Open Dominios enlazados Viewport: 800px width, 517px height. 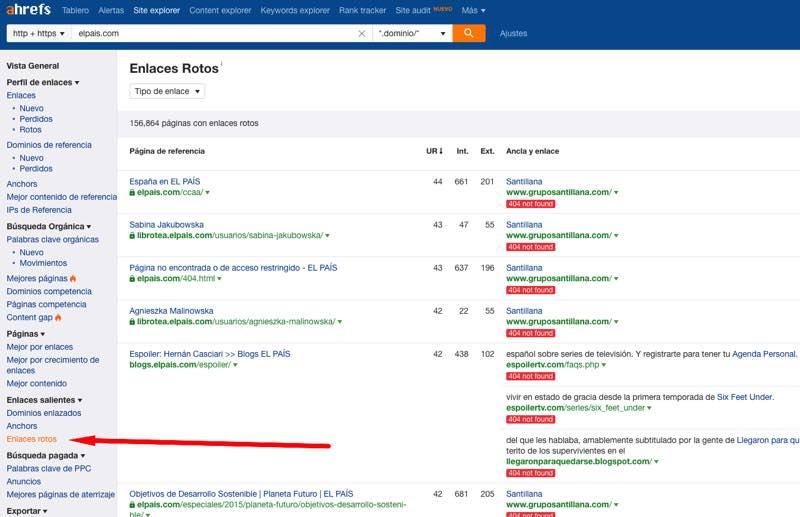pyautogui.click(x=44, y=413)
